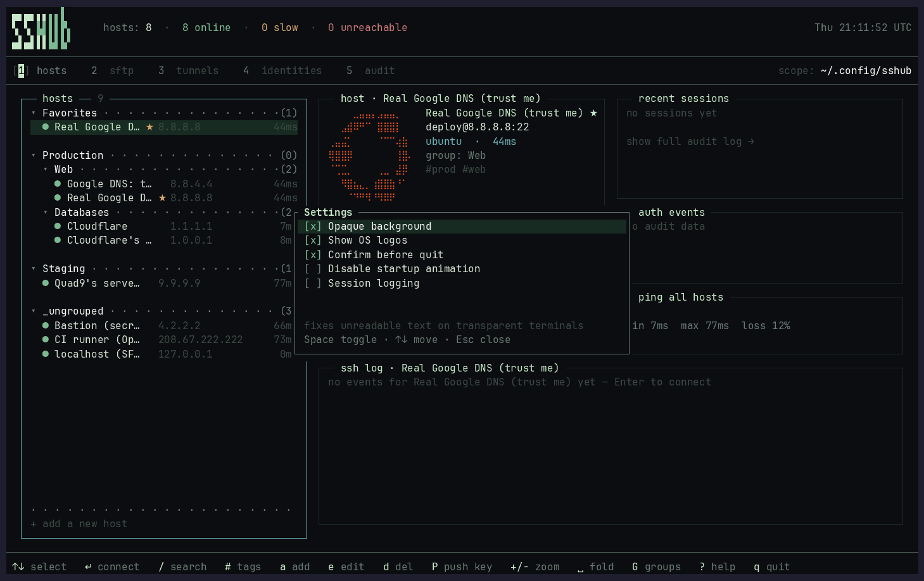Image resolution: width=924 pixels, height=581 pixels.
Task: Click 0 unreachable status in header
Action: click(367, 27)
